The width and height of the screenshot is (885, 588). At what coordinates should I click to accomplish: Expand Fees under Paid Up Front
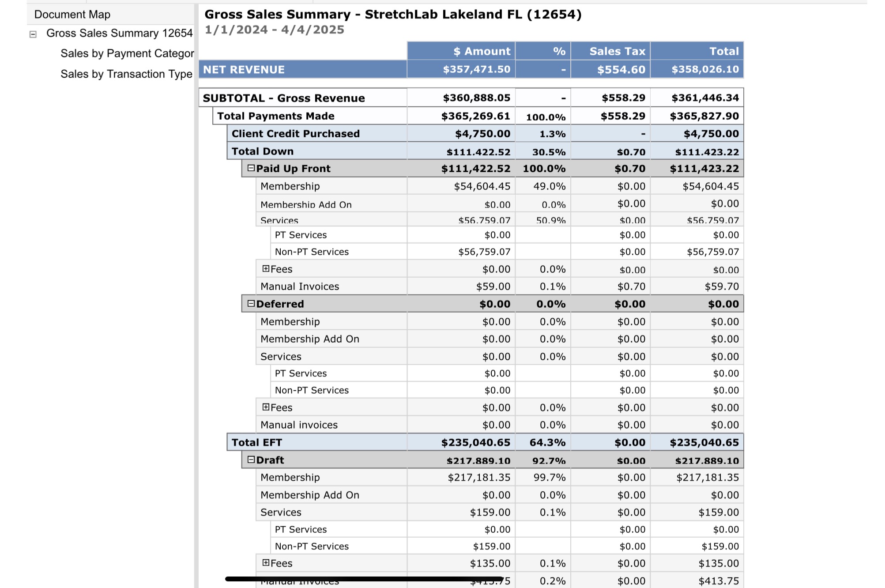266,268
